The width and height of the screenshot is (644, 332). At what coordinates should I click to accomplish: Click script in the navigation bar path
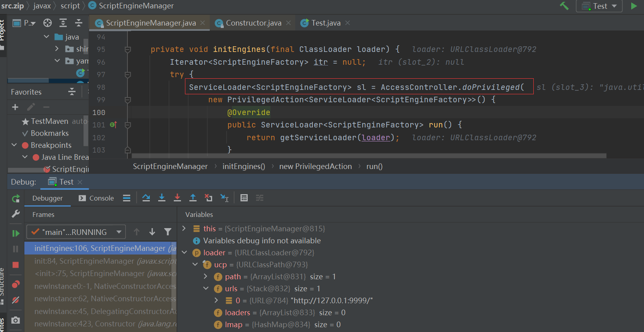click(x=70, y=6)
